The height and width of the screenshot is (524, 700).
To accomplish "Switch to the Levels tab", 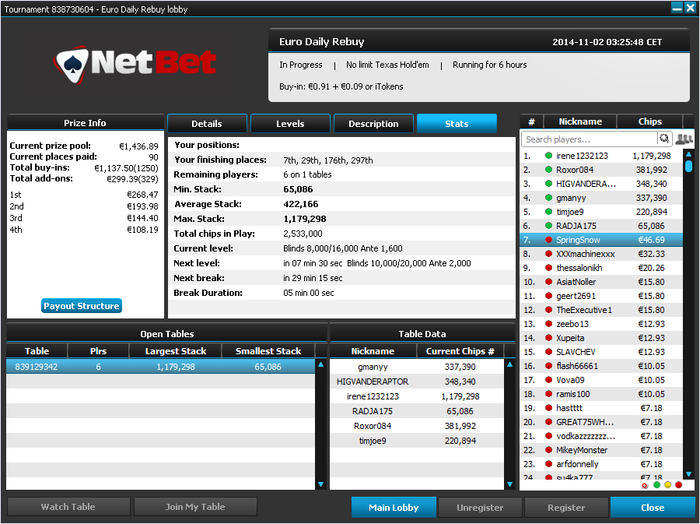I will 290,124.
